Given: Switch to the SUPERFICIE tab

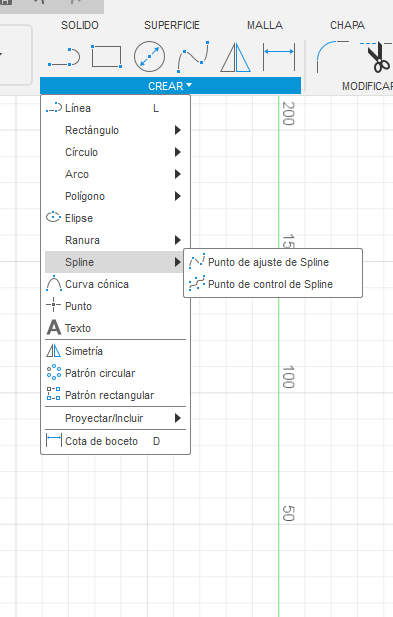Looking at the screenshot, I should point(172,25).
